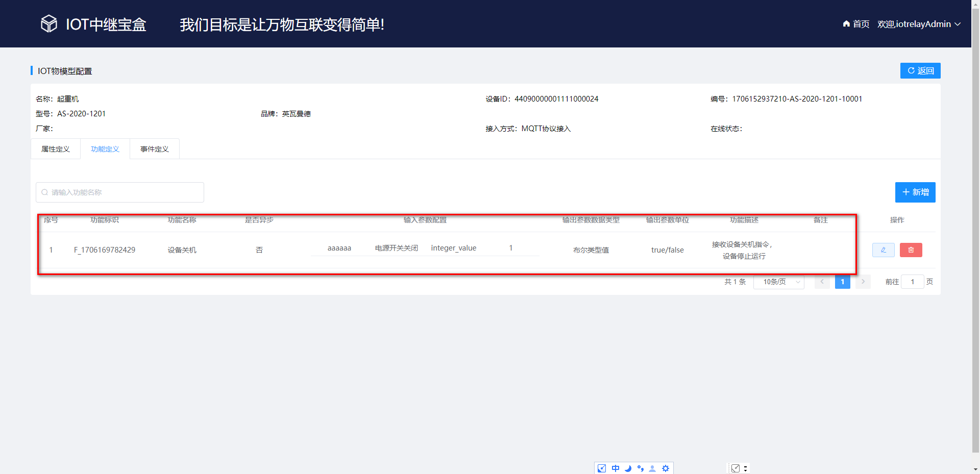The width and height of the screenshot is (980, 474).
Task: Select the handwriting pen icon on IME toolbar
Action: click(601, 468)
